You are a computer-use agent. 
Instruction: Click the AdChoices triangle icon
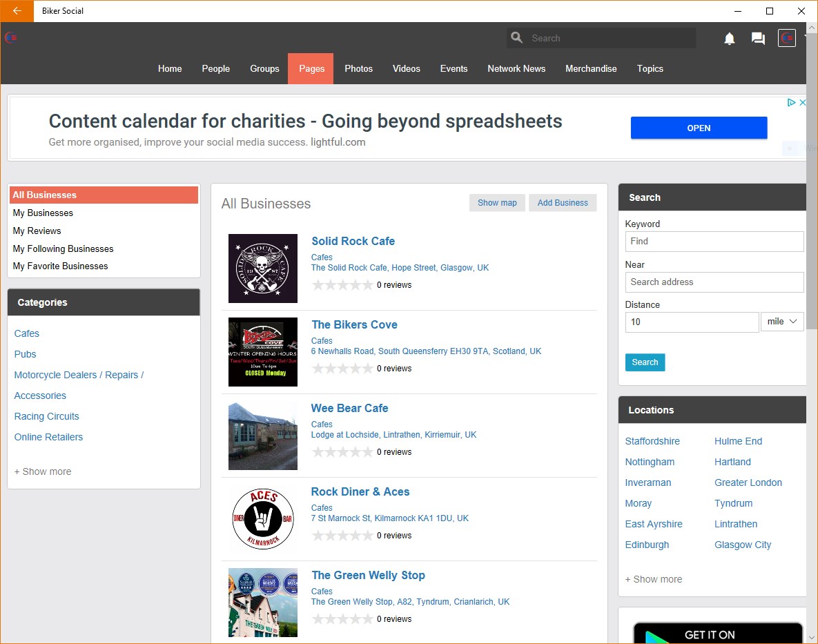(x=791, y=102)
